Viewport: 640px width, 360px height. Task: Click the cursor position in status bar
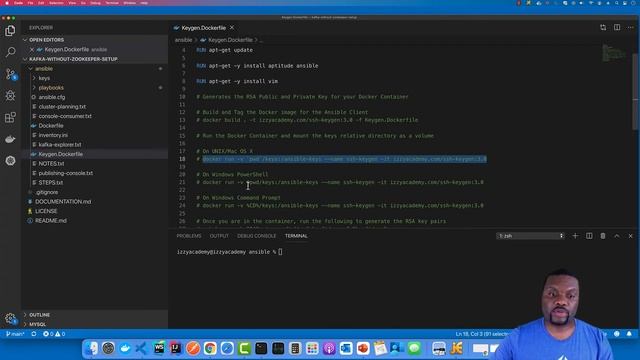tap(480, 334)
